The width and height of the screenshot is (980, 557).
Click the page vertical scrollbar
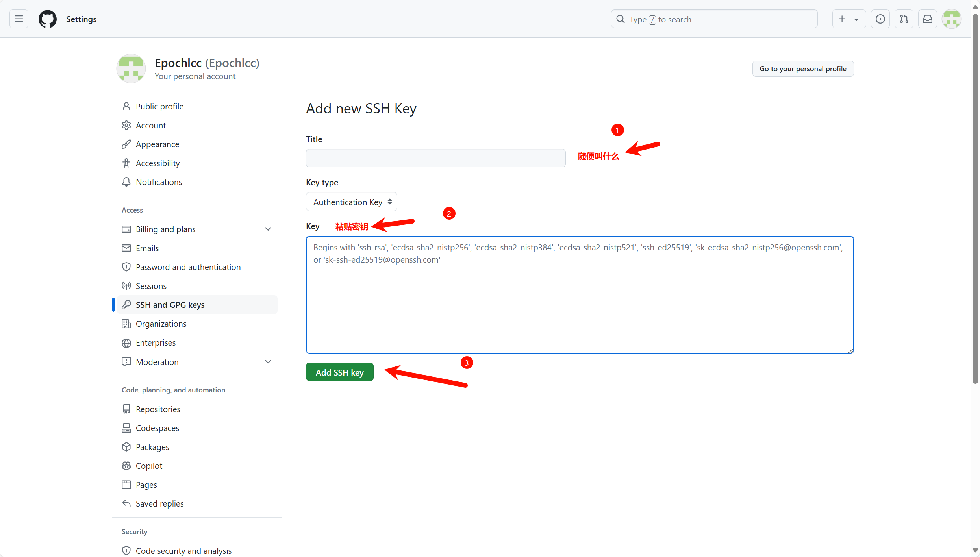tap(975, 199)
